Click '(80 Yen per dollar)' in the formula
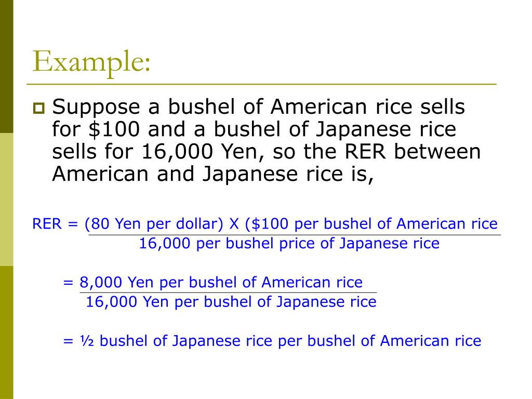 coord(154,224)
